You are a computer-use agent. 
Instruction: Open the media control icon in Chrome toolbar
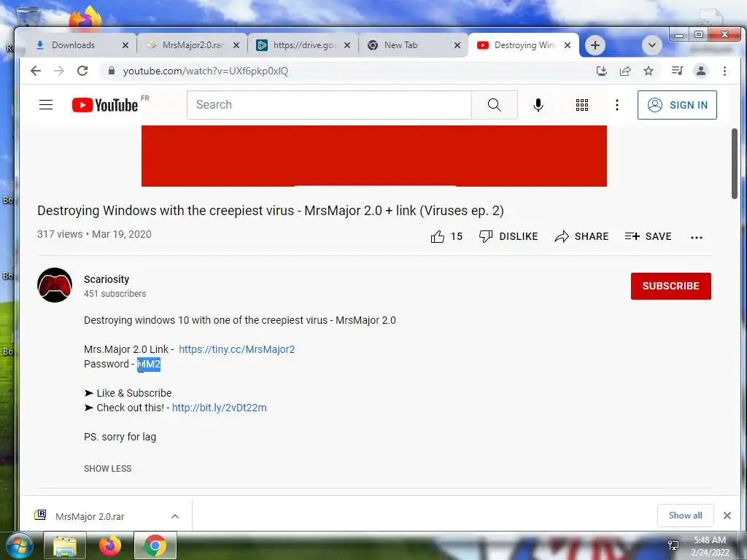point(678,71)
